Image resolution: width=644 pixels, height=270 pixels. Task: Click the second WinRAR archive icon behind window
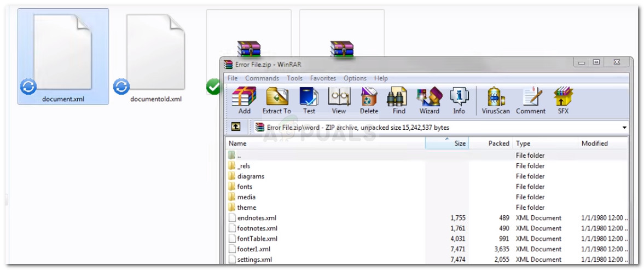click(x=342, y=49)
